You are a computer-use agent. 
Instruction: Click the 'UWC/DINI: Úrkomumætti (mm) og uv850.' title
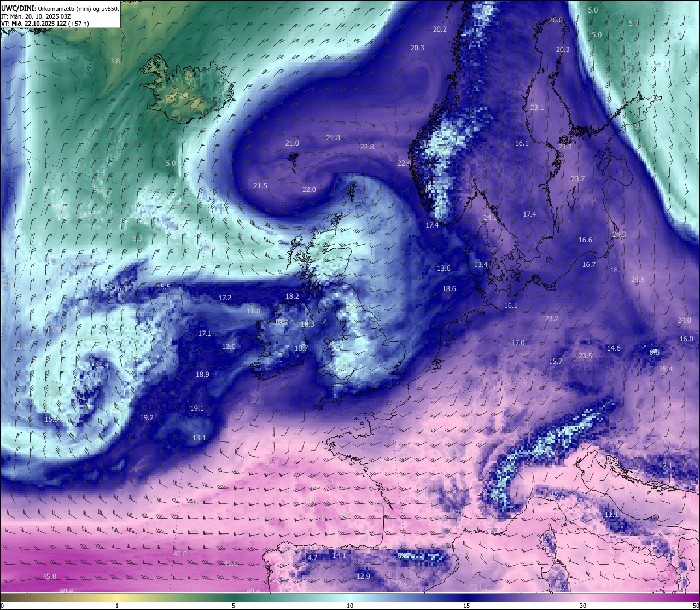pos(60,8)
